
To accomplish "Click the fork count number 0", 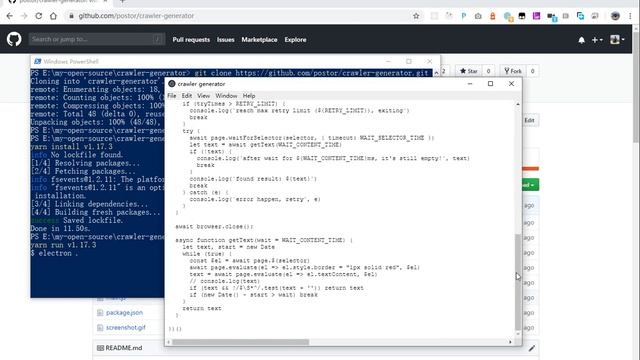I will click(x=532, y=71).
